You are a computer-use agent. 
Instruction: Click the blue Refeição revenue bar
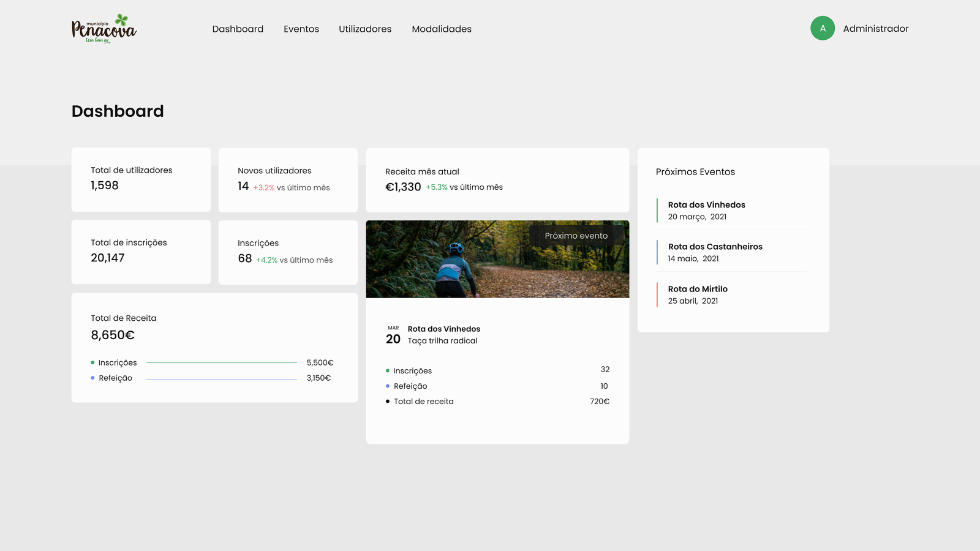(x=221, y=380)
